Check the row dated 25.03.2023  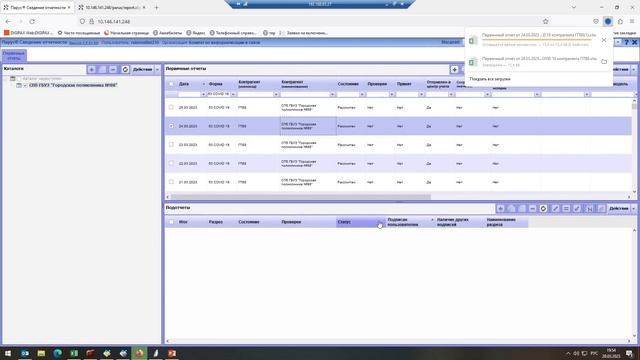click(x=171, y=107)
